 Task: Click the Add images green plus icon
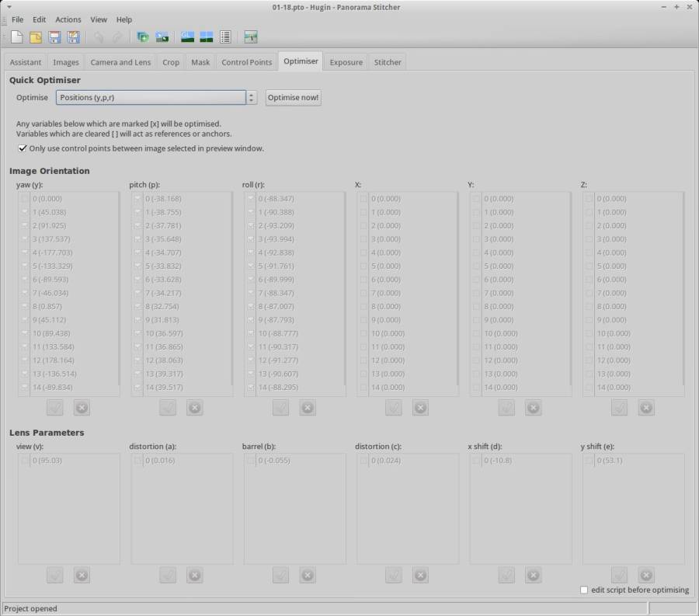point(143,37)
